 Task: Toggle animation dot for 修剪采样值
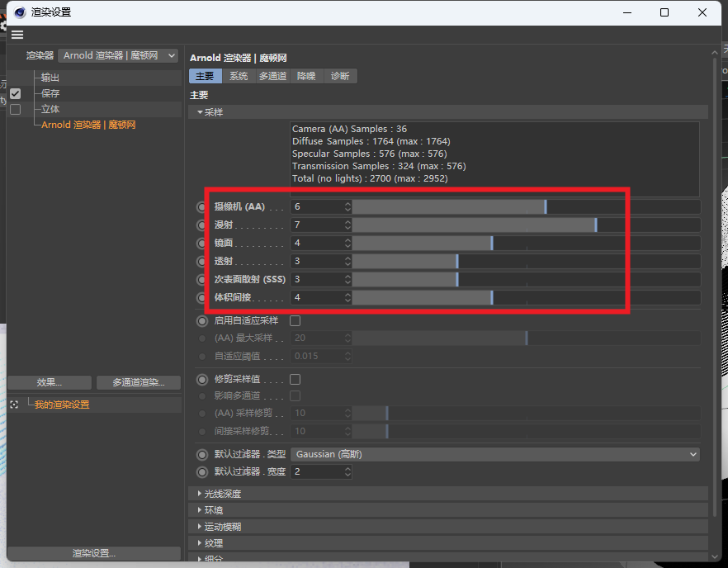coord(202,380)
